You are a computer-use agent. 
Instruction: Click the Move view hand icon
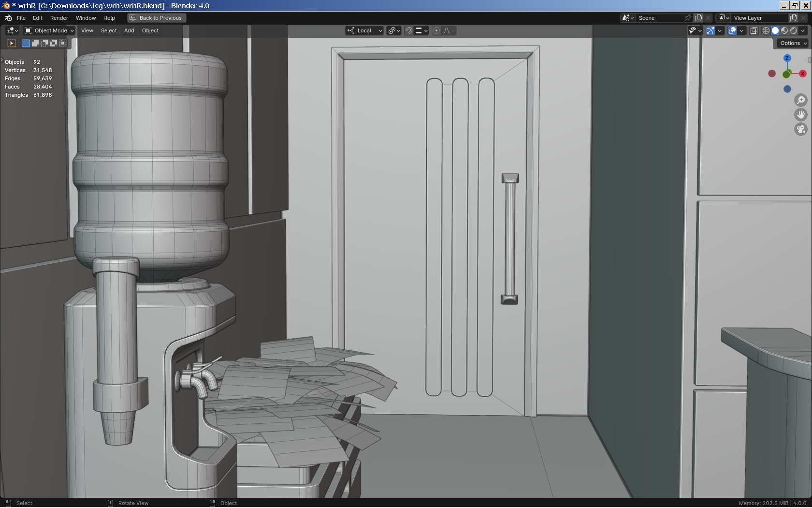pyautogui.click(x=801, y=115)
